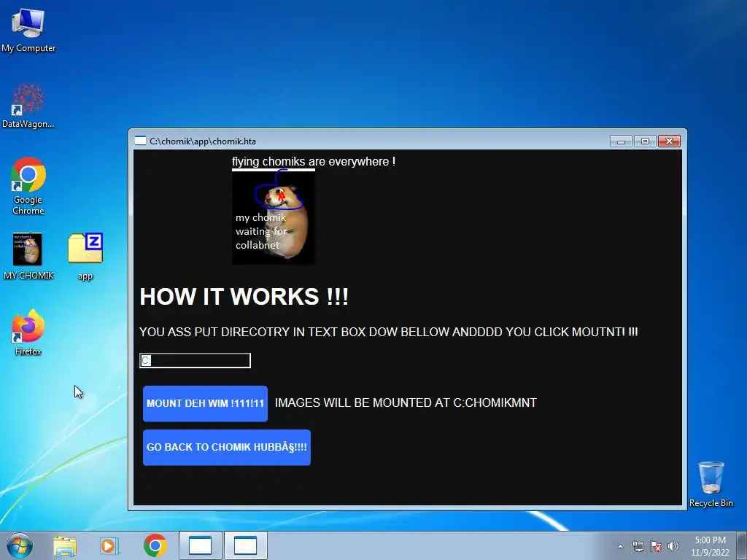Image resolution: width=747 pixels, height=560 pixels.
Task: Minimize the chomik.hta window
Action: pyautogui.click(x=621, y=141)
